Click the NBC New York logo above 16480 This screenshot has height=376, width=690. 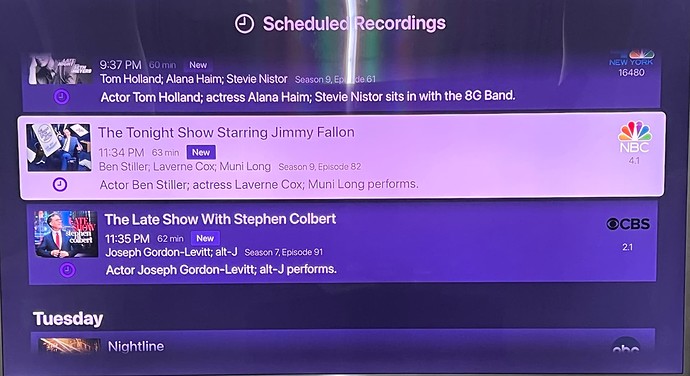(631, 58)
